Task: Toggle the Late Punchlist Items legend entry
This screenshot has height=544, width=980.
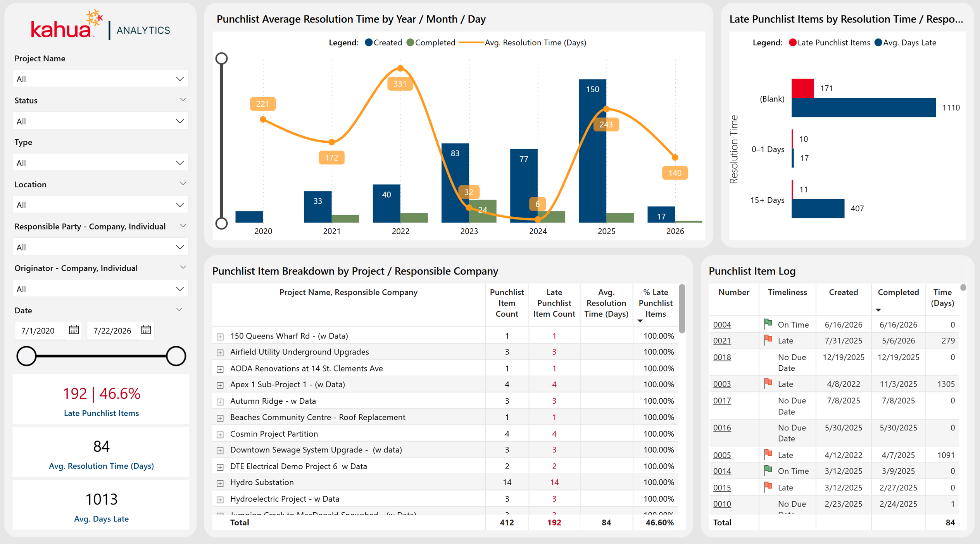Action: (829, 43)
